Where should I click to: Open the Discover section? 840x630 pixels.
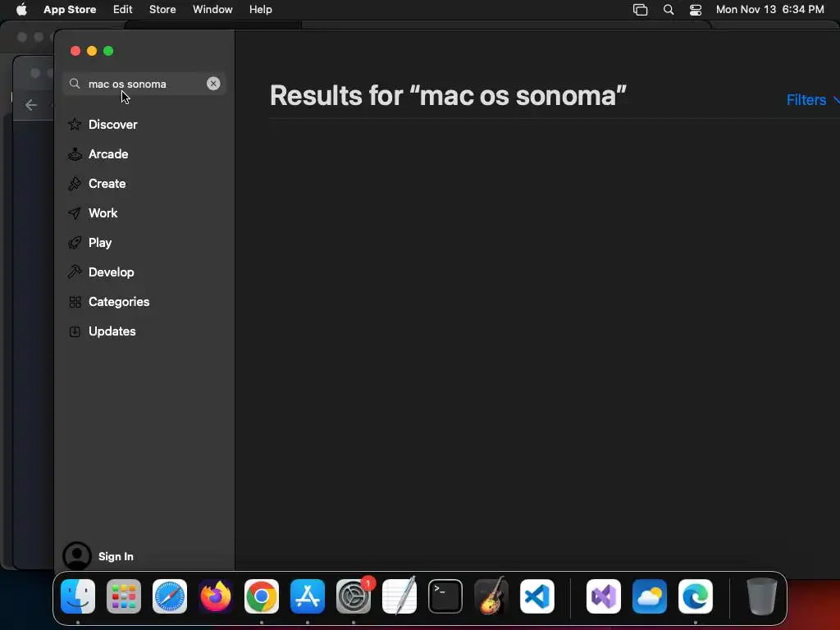[112, 125]
